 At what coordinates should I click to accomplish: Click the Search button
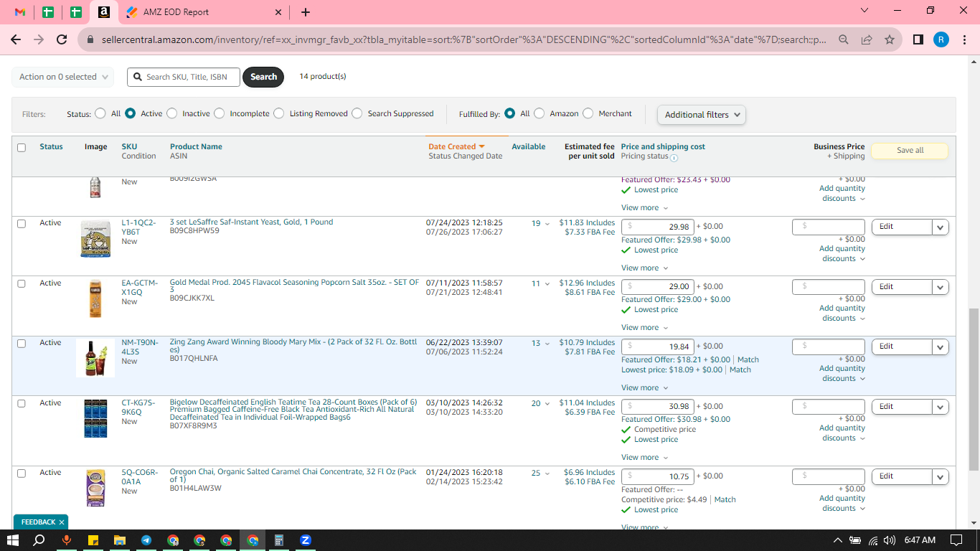[263, 77]
